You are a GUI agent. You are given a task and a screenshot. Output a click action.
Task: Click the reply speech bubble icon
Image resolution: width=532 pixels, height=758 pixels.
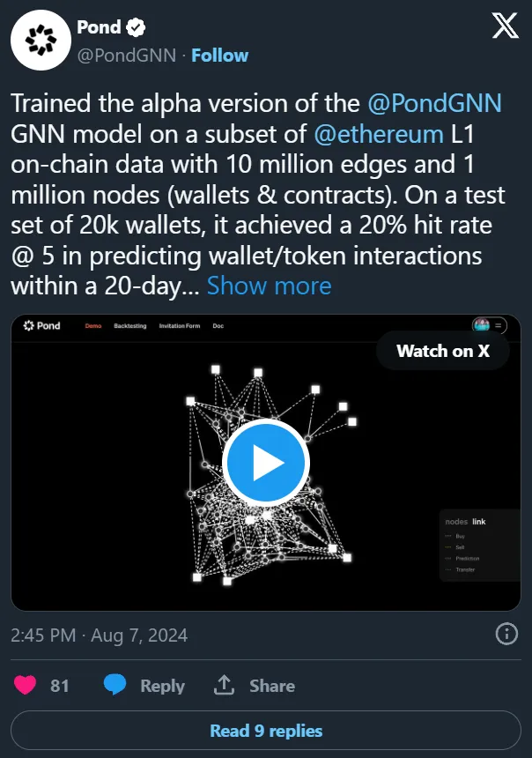(115, 686)
